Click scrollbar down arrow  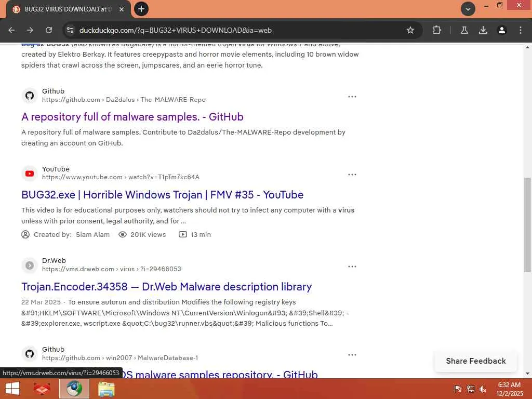[527, 374]
